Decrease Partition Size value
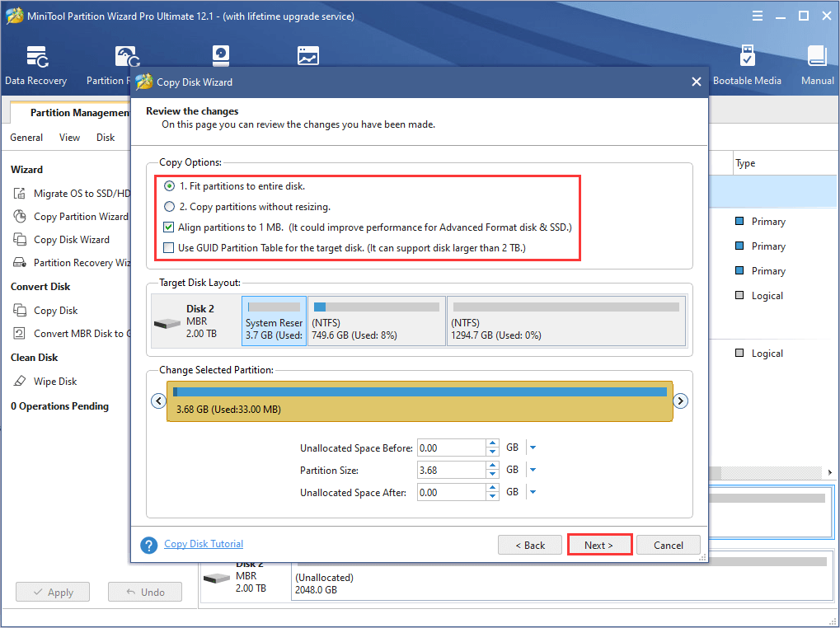Image resolution: width=840 pixels, height=628 pixels. (493, 475)
